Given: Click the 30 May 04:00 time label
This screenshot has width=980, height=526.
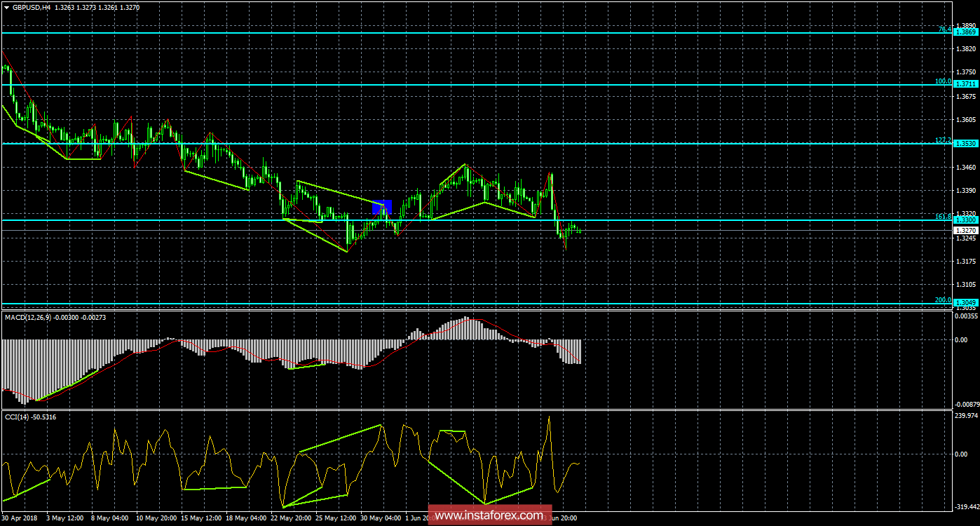Looking at the screenshot, I should click(381, 518).
